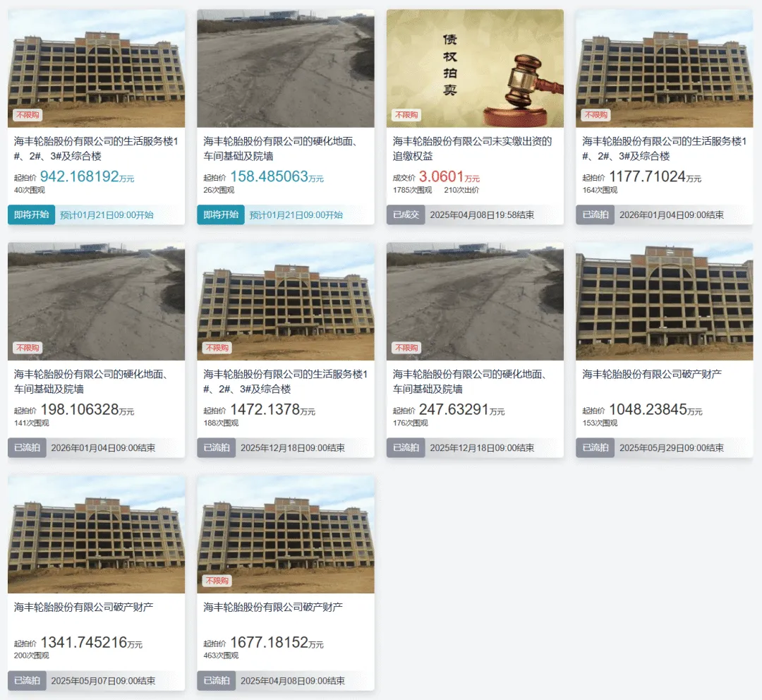
Task: Click the 即将开始 button on 158.485063万元 listing
Action: pos(221,215)
